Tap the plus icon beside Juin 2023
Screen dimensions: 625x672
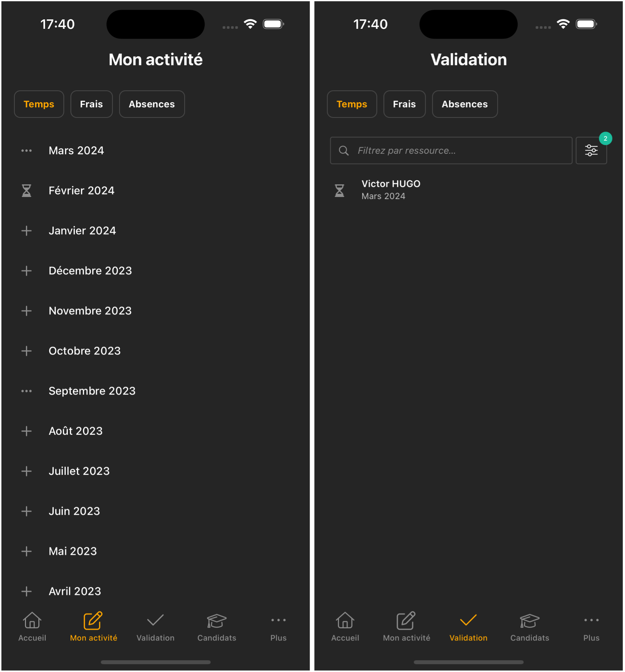(26, 512)
